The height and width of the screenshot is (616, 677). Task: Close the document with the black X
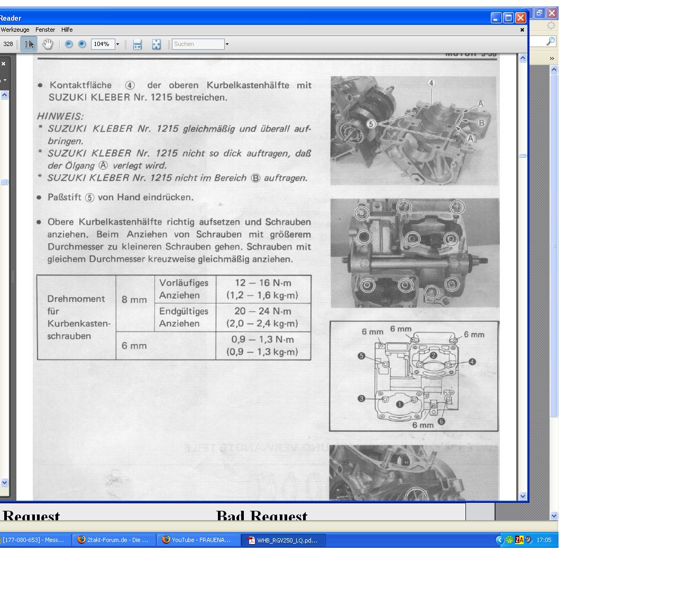click(x=522, y=30)
